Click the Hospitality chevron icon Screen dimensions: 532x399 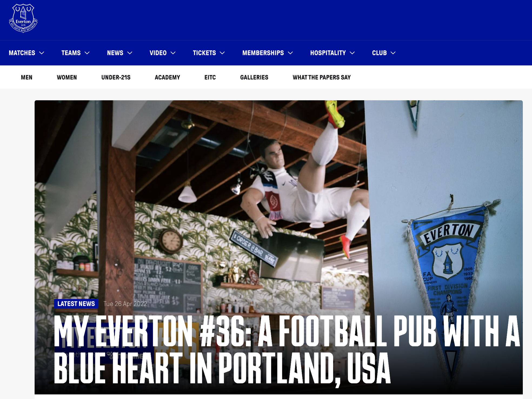pos(352,53)
